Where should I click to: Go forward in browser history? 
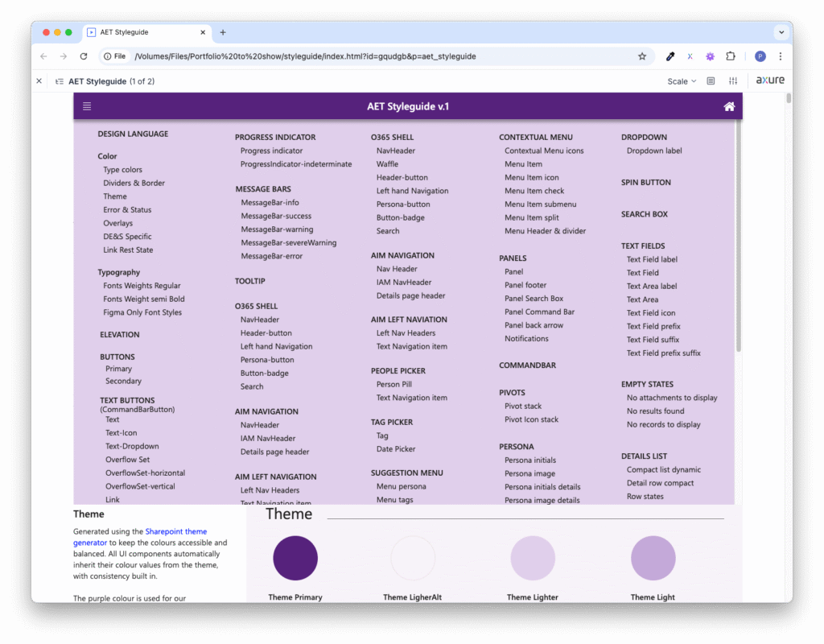click(x=63, y=56)
